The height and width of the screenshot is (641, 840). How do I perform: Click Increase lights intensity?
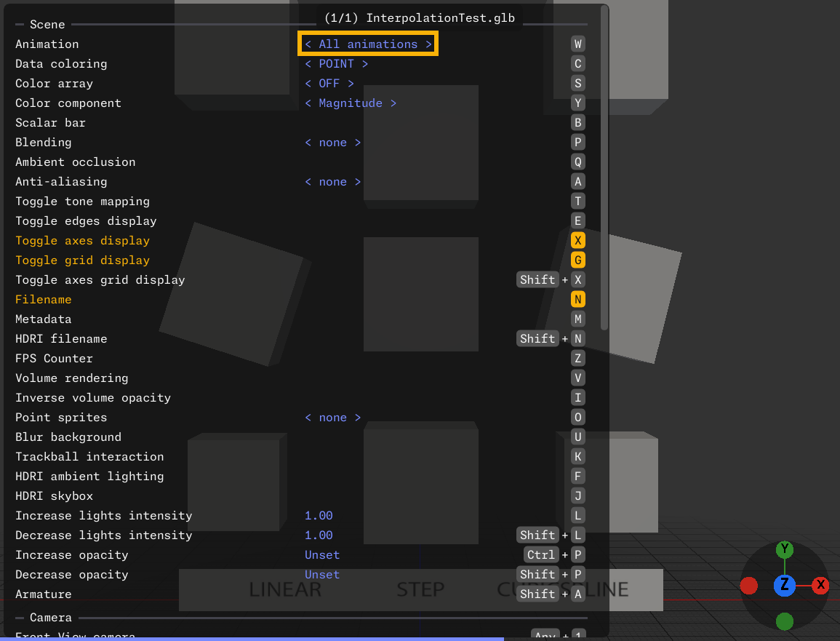[103, 516]
